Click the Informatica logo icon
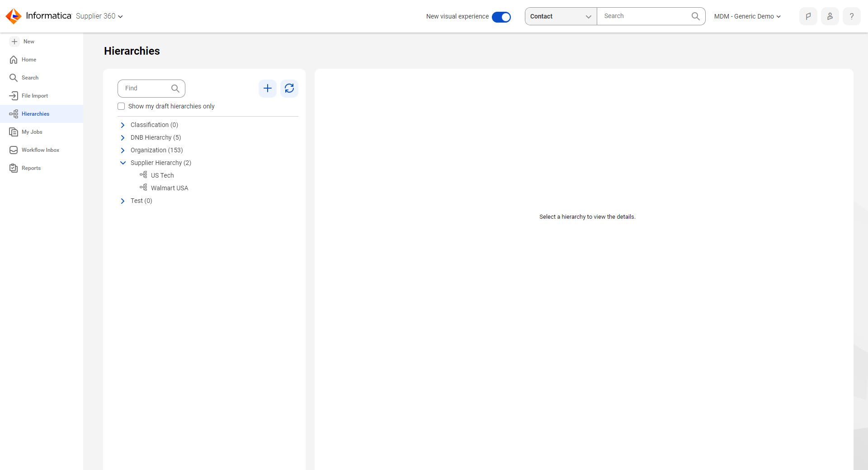Screen dimensions: 868x470 tap(14, 16)
